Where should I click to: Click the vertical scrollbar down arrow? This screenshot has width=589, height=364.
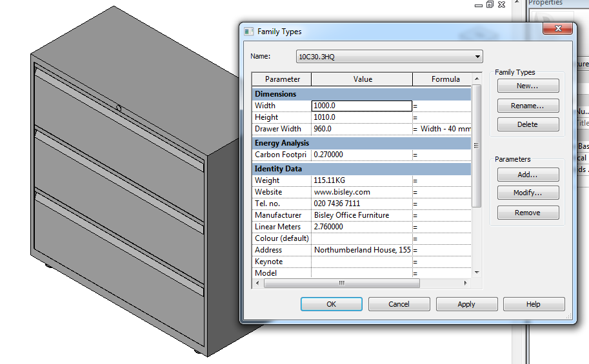(x=477, y=273)
